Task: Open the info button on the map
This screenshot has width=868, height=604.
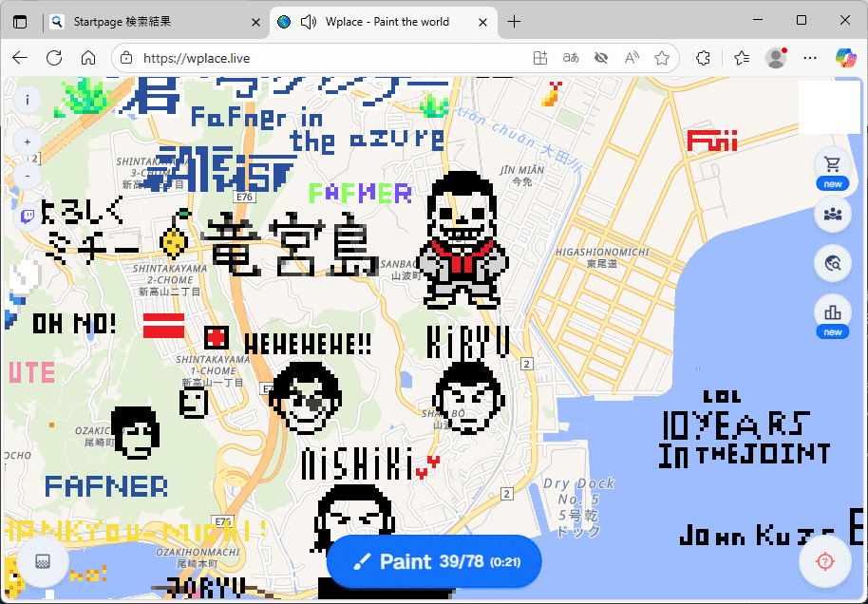Action: pyautogui.click(x=27, y=99)
